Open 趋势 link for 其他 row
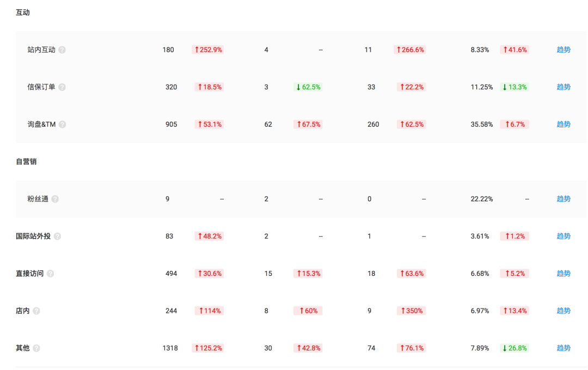Screen dimensions: 588x370 click(563, 348)
